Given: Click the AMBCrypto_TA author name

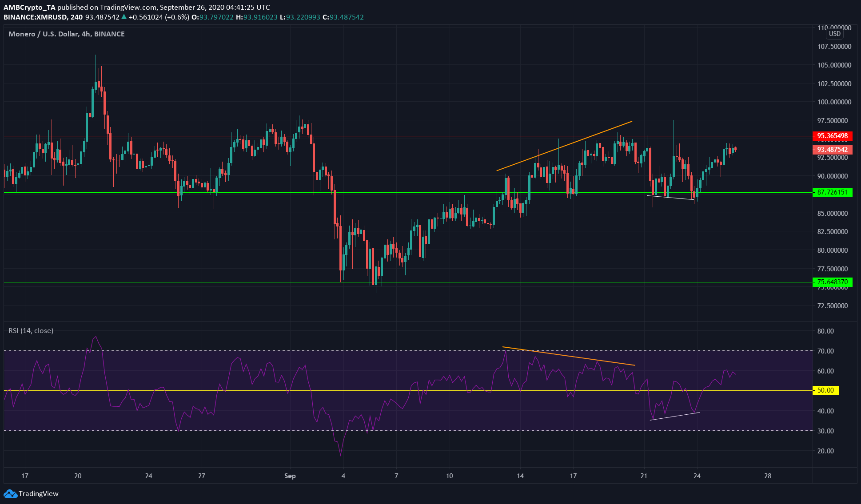Looking at the screenshot, I should (x=29, y=7).
